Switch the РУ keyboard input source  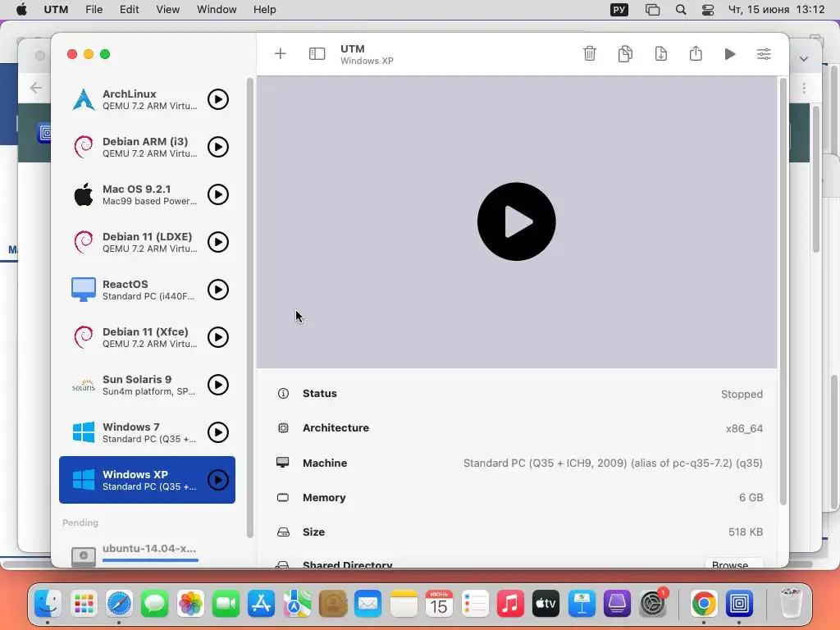619,10
